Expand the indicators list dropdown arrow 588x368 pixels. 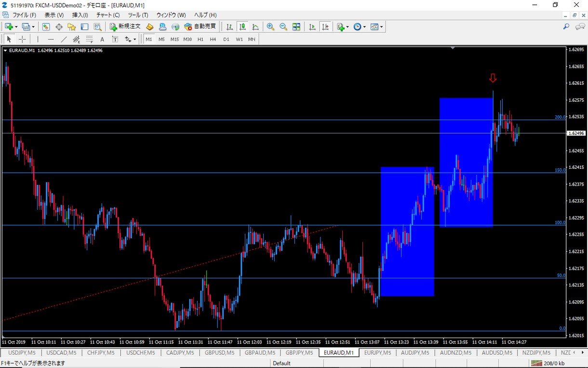click(348, 27)
